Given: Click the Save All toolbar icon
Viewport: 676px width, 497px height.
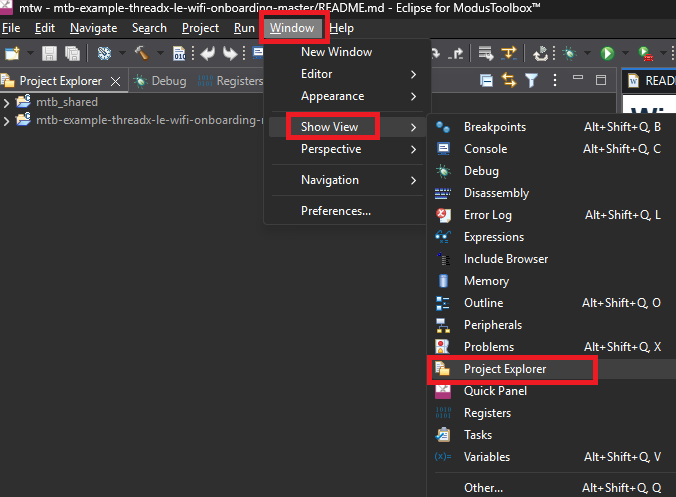Looking at the screenshot, I should [x=72, y=52].
